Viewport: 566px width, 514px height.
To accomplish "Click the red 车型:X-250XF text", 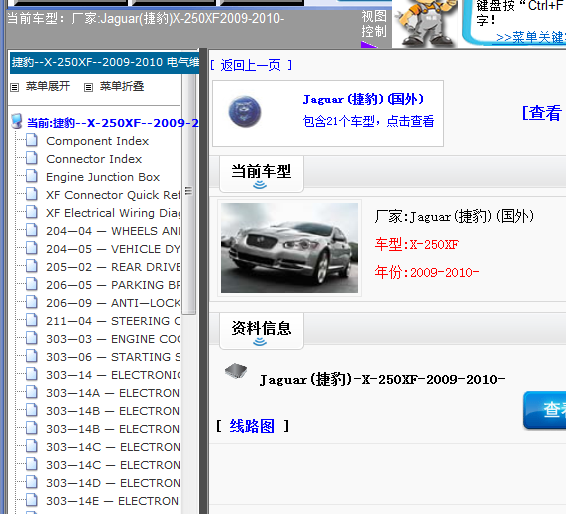I will tap(417, 245).
